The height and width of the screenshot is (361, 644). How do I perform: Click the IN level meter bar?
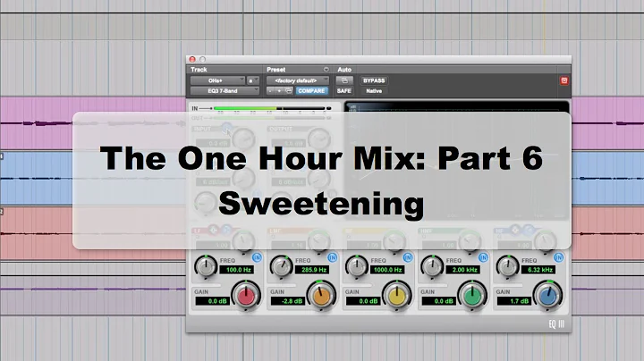269,108
